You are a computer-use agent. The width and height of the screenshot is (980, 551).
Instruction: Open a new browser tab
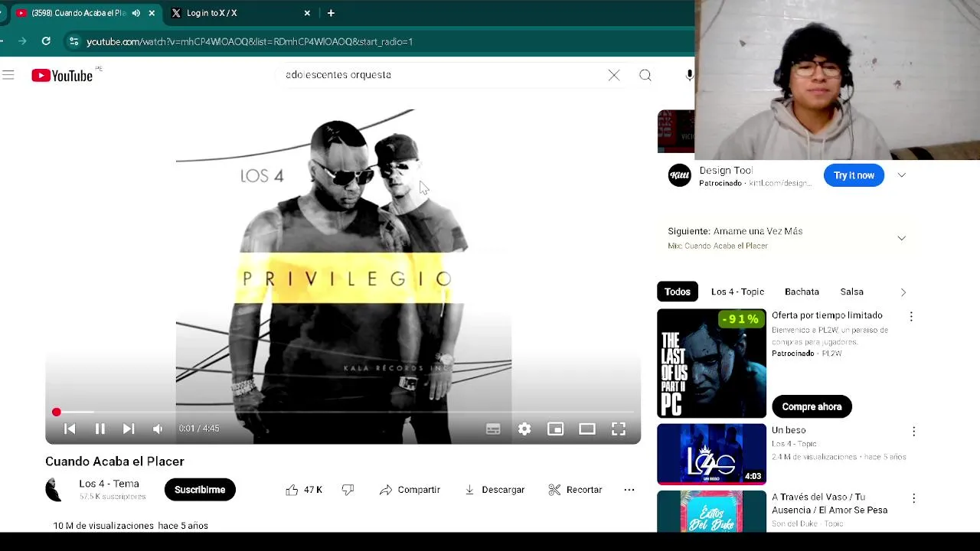point(331,13)
